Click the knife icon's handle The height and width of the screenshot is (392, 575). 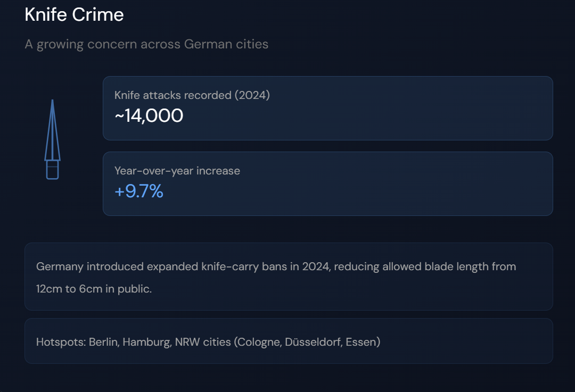coord(52,170)
